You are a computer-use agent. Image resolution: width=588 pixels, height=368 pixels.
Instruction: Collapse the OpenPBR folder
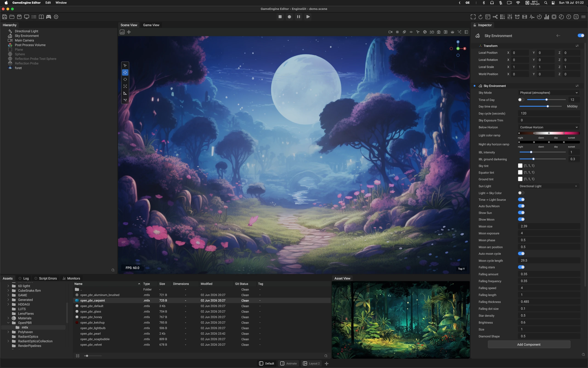point(8,323)
